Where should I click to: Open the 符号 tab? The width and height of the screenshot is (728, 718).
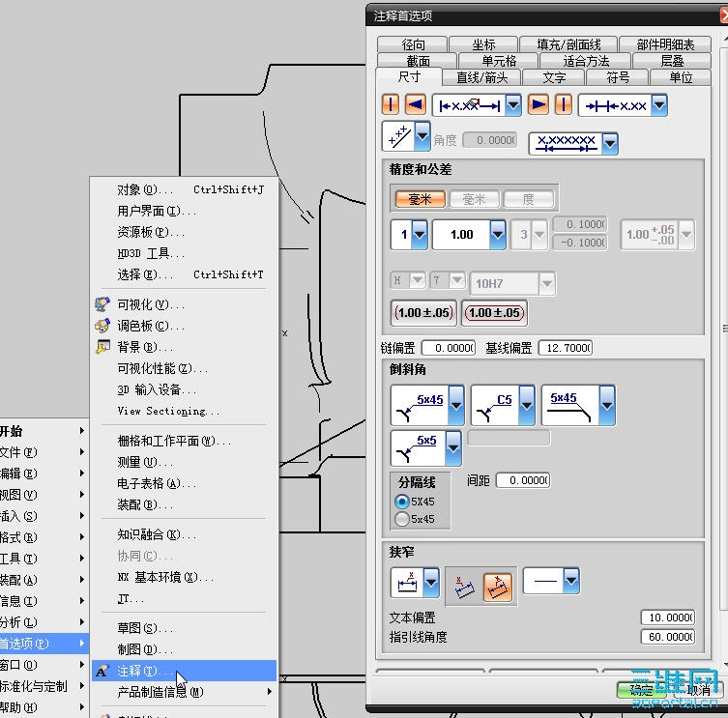[x=618, y=77]
